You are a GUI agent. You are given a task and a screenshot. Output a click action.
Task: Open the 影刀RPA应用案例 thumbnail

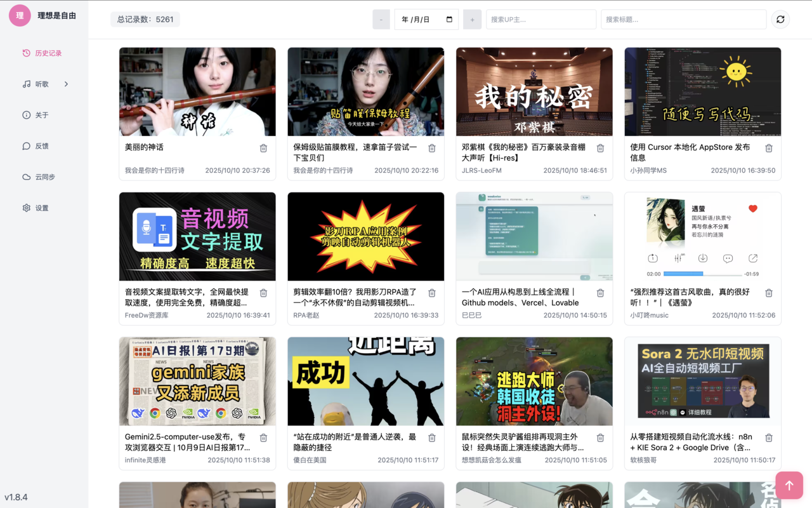[366, 236]
